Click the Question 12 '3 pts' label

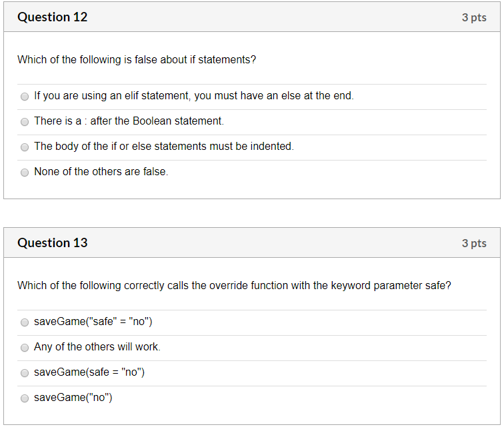[474, 17]
